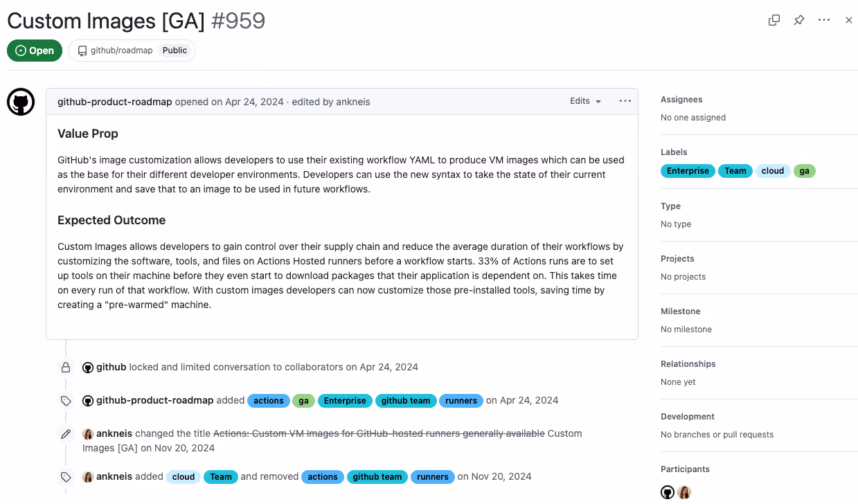Click the cloud label added by ankneis
This screenshot has width=858, height=504.
(184, 476)
